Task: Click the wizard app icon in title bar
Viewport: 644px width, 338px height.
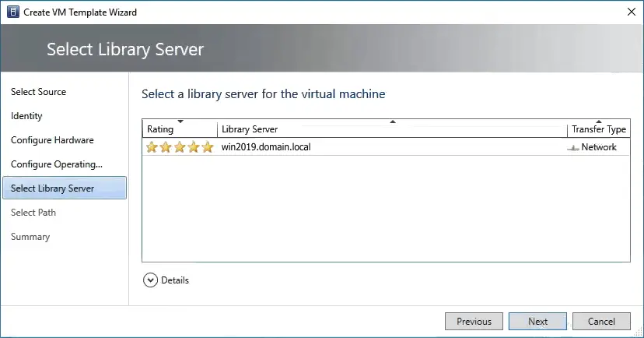Action: (x=13, y=12)
